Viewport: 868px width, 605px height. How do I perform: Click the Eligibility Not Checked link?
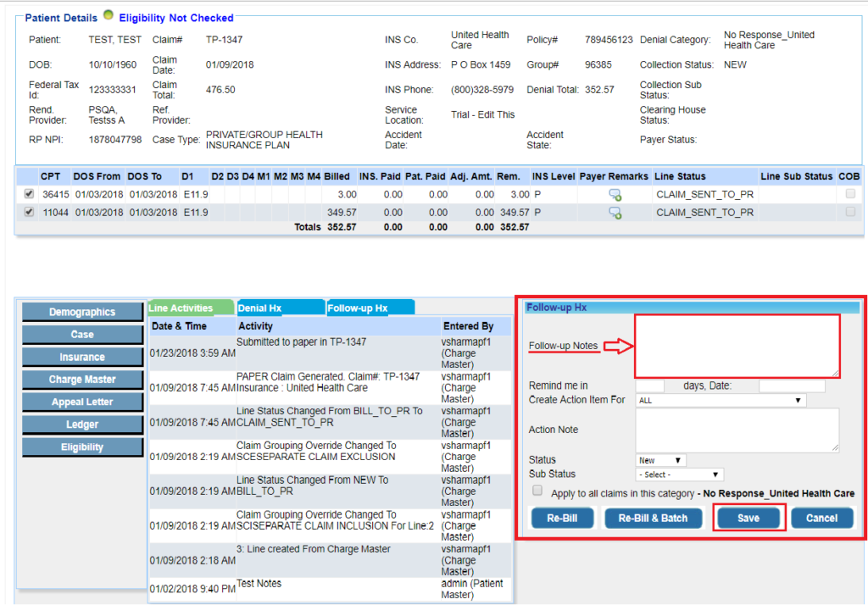coord(175,17)
